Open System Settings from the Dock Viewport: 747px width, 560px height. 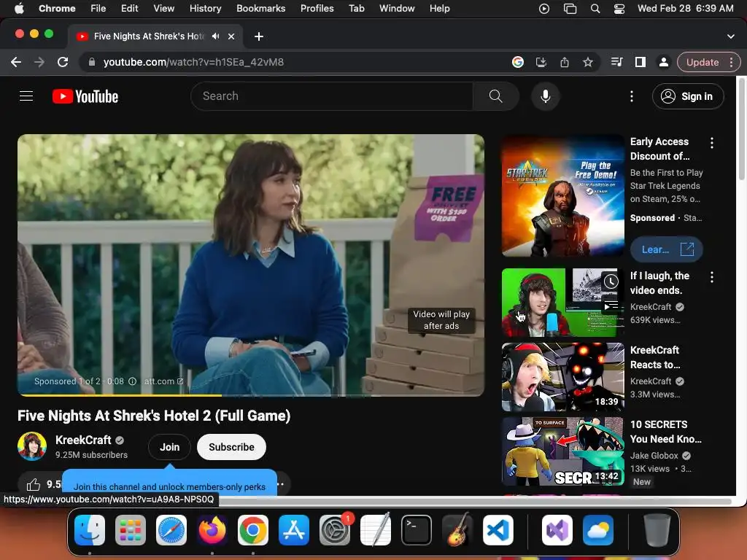(x=335, y=530)
